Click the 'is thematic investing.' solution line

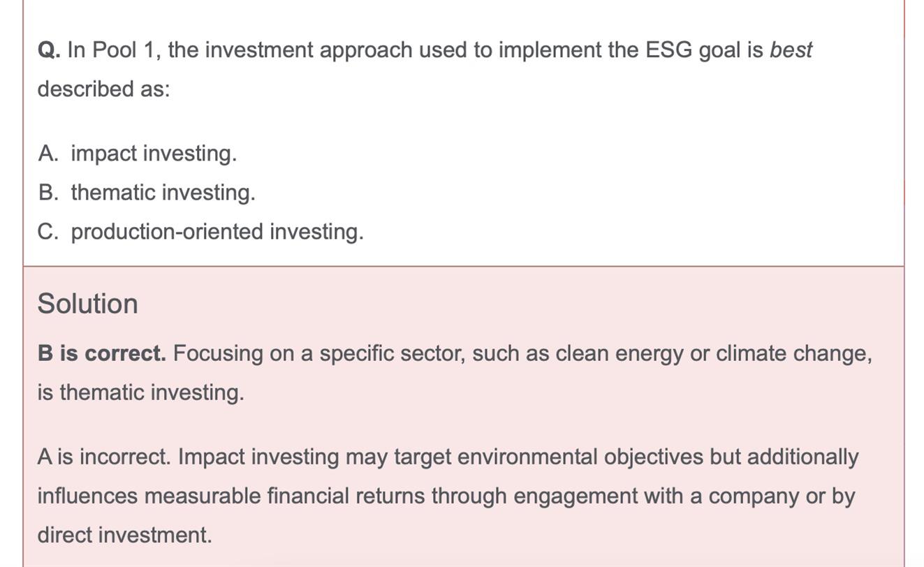pyautogui.click(x=140, y=392)
